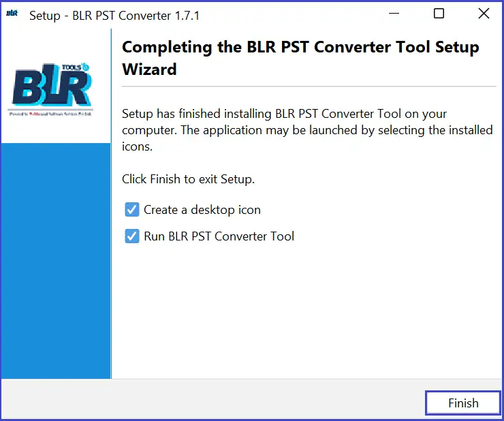Click the 'Setup - BLR PST Converter 1.7.1' title text

(114, 16)
